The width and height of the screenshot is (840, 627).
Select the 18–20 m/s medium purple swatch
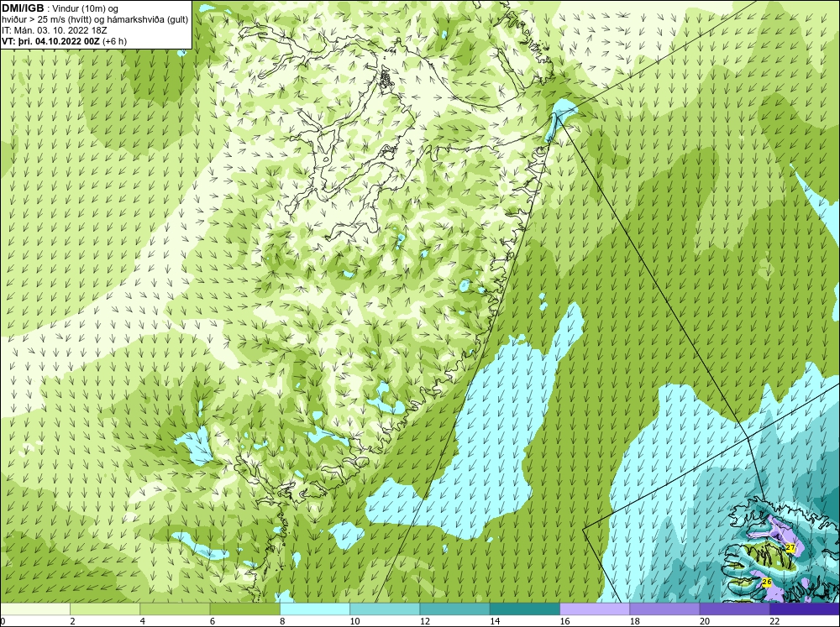tap(664, 609)
